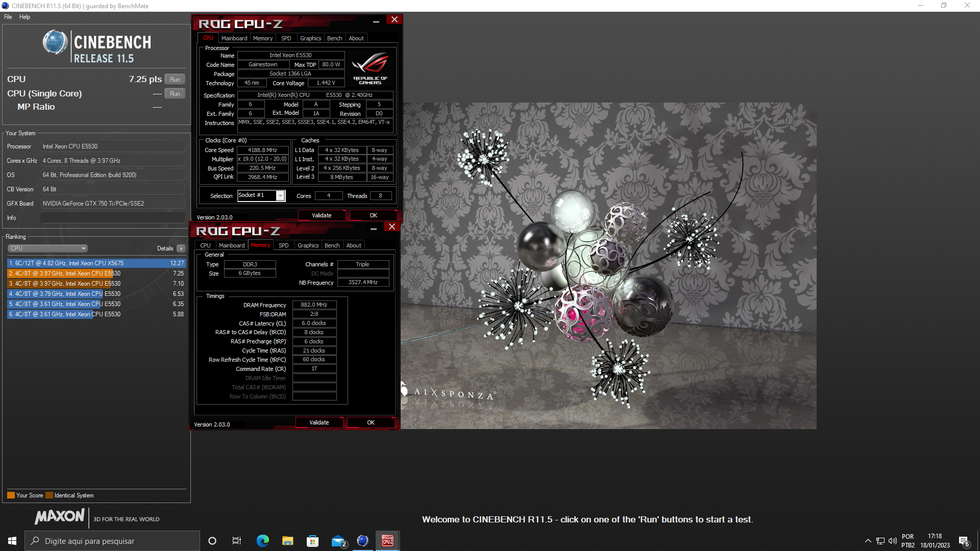Screen dimensions: 980x551
Task: Select Bench tab in lower CPU-Z window
Action: [x=332, y=245]
